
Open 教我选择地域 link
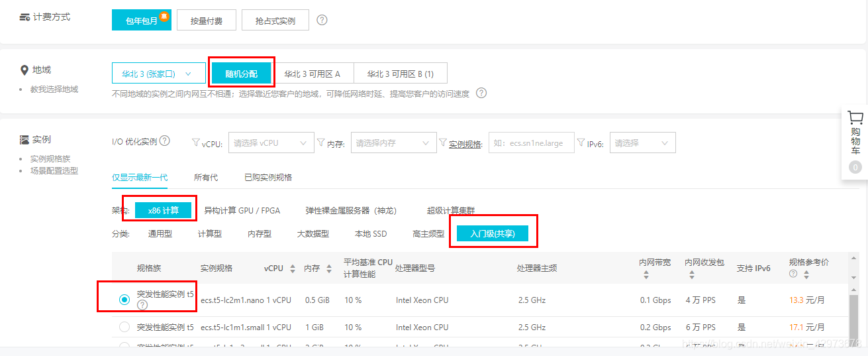(54, 89)
